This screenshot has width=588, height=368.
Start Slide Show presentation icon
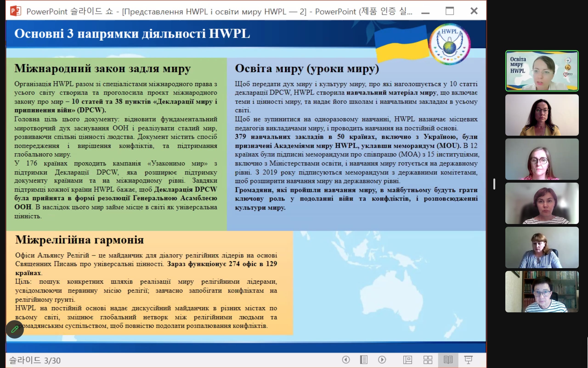click(468, 360)
